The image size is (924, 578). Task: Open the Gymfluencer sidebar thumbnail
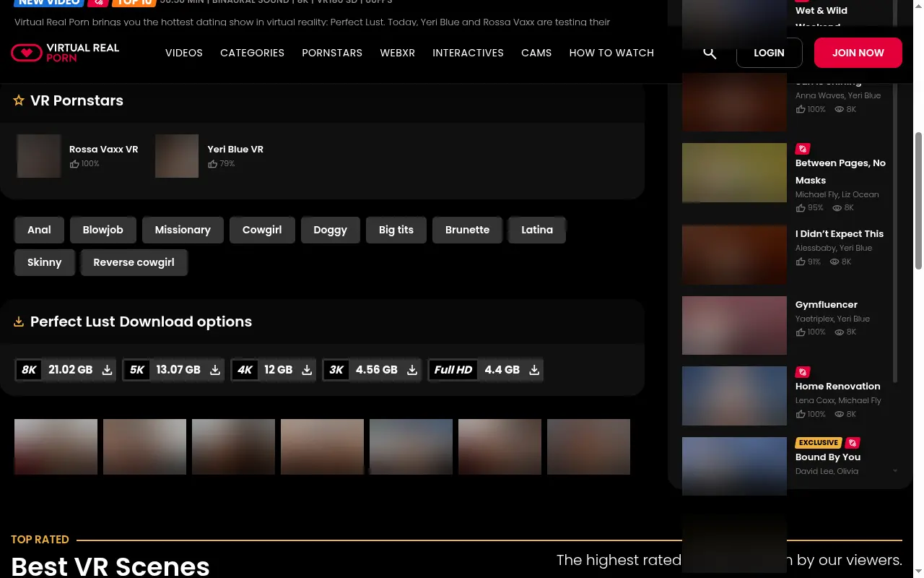pyautogui.click(x=734, y=325)
